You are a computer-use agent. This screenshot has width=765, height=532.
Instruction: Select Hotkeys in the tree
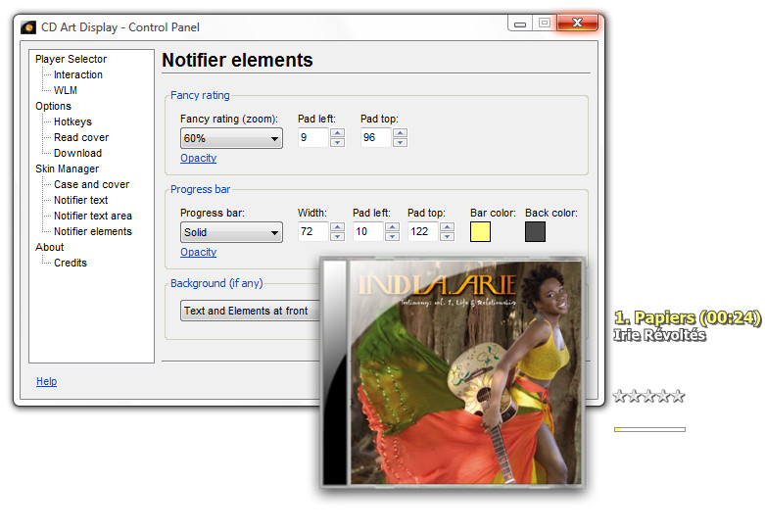[72, 121]
